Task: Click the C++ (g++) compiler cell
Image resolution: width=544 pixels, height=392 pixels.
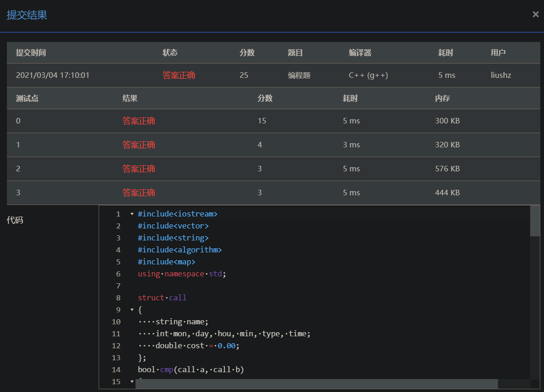Action: pyautogui.click(x=368, y=75)
